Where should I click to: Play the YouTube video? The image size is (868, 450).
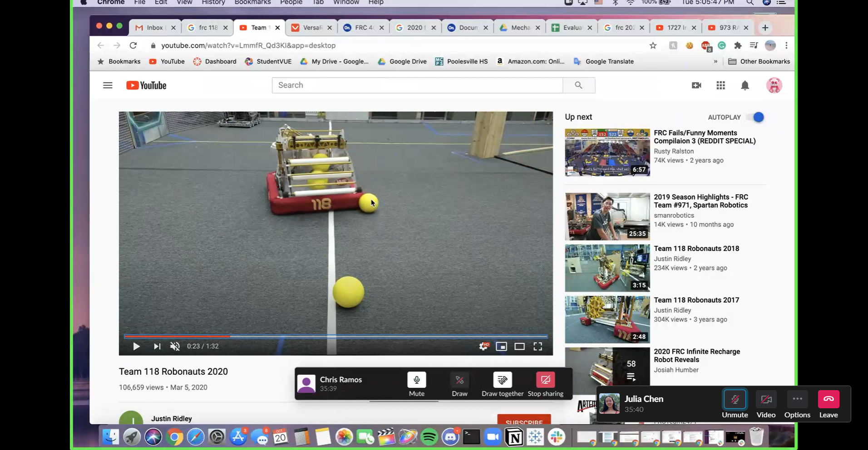[x=136, y=347]
